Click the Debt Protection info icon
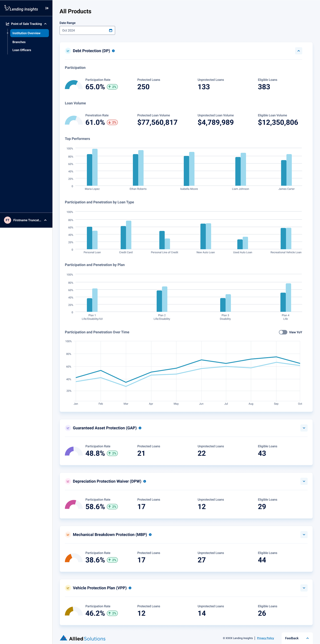 [x=113, y=51]
